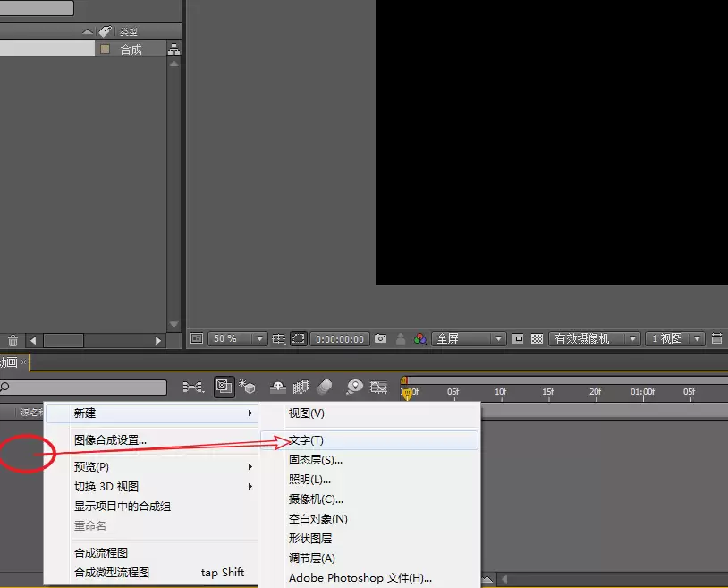Click the snapshot camera icon
Viewport: 728px width, 588px height.
click(x=380, y=338)
